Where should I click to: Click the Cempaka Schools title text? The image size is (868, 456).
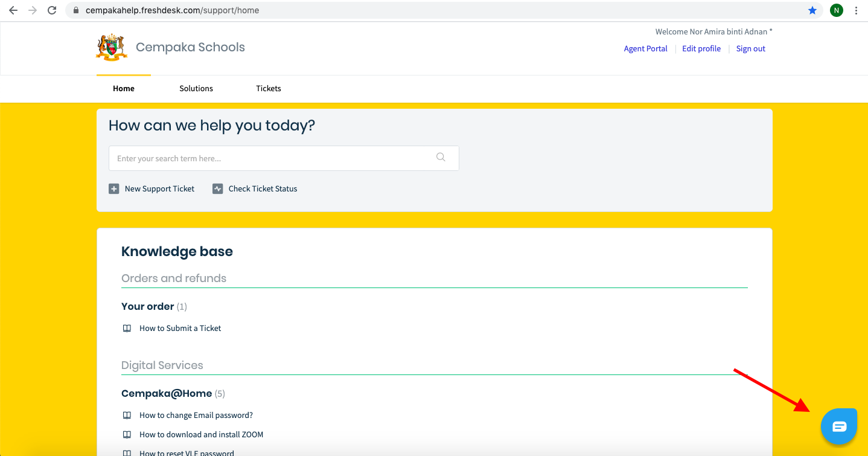(x=190, y=47)
